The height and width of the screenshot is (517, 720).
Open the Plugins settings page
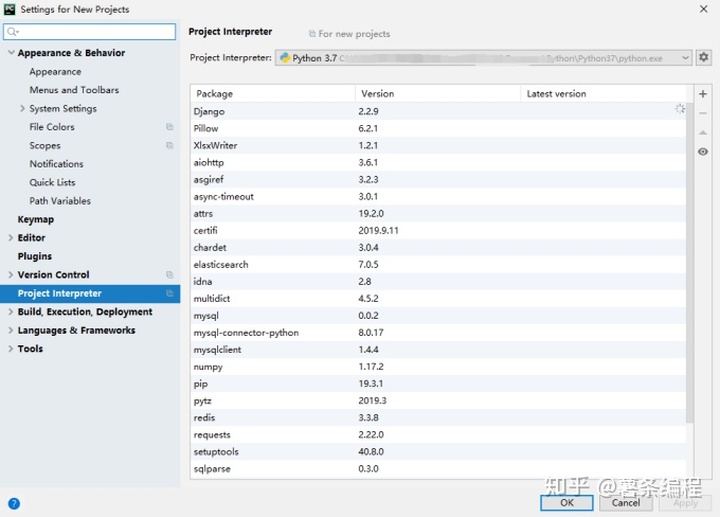coord(34,256)
